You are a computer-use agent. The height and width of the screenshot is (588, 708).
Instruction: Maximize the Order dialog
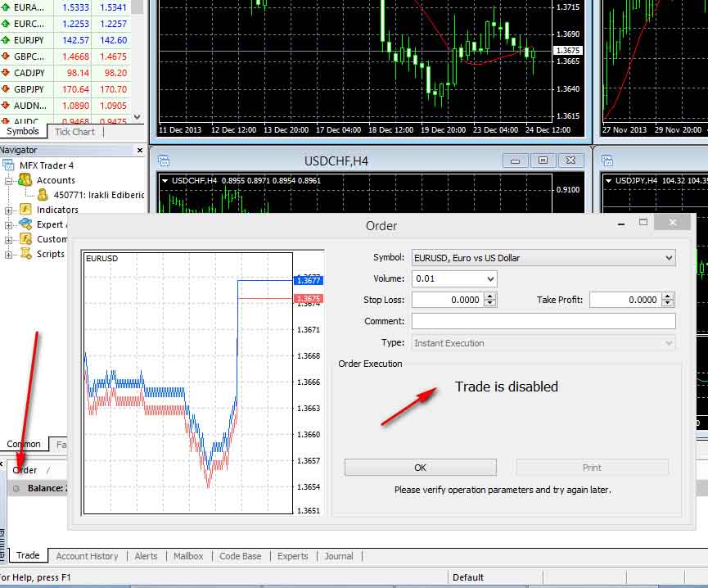[x=643, y=222]
